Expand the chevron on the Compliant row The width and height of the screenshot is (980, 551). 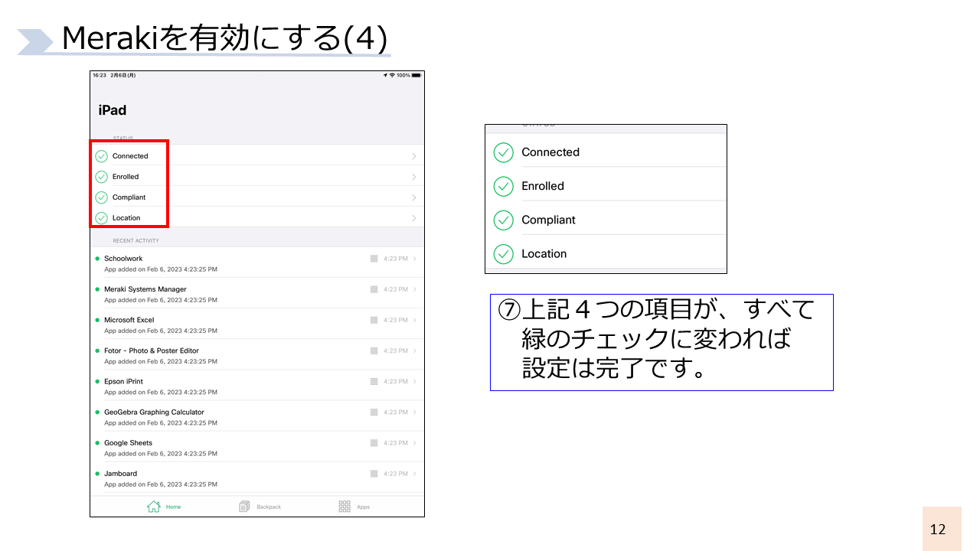click(414, 197)
